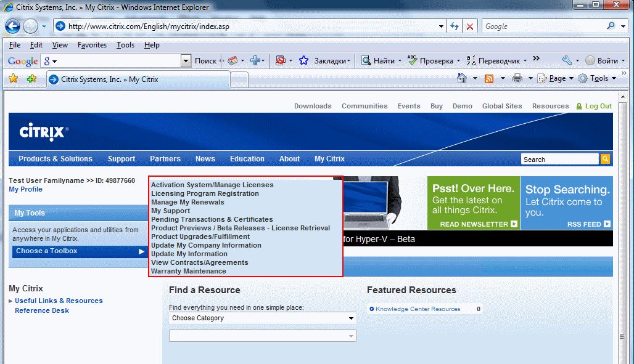The width and height of the screenshot is (634, 364).
Task: Click the red Stop loading icon
Action: [470, 26]
